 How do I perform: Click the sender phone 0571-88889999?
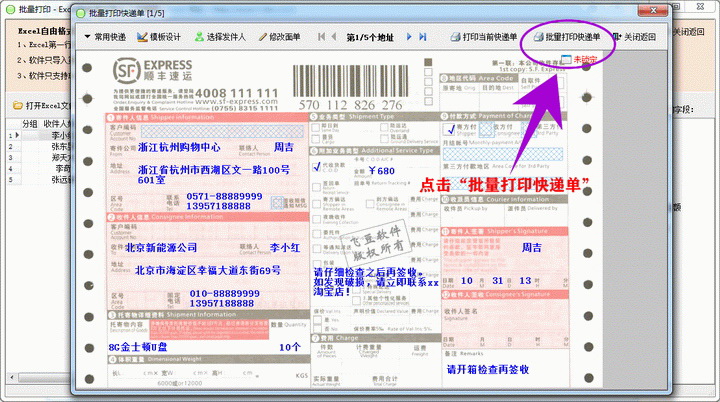coord(224,196)
